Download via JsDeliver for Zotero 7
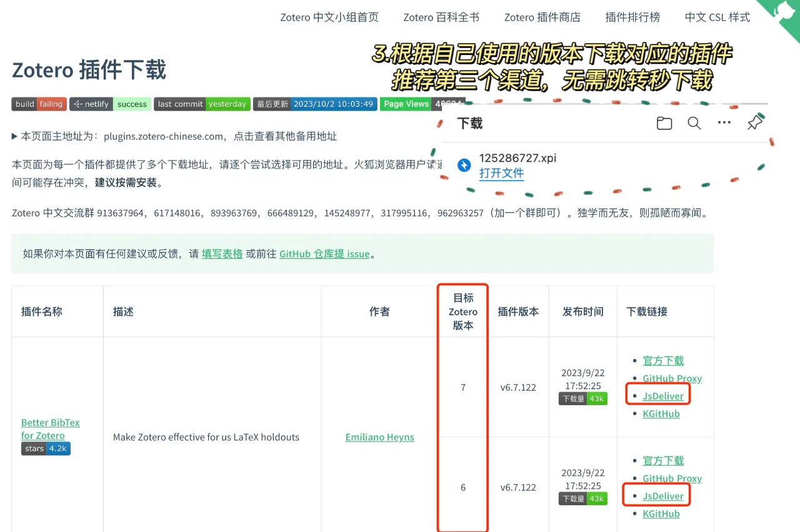The width and height of the screenshot is (800, 532). pos(662,395)
